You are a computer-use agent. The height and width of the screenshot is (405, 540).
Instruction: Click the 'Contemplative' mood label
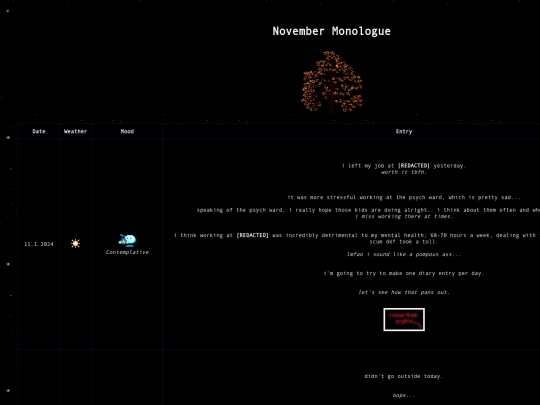(127, 252)
